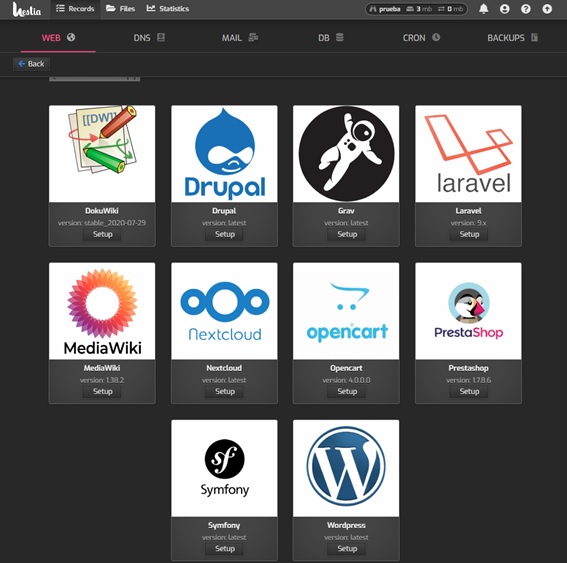Viewport: 567px width, 563px height.
Task: Click the MediaWiki logo thumbnail
Action: [x=102, y=311]
